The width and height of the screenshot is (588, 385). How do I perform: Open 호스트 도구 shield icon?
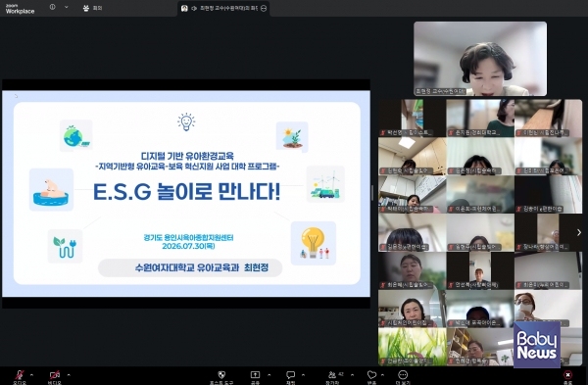pos(221,376)
